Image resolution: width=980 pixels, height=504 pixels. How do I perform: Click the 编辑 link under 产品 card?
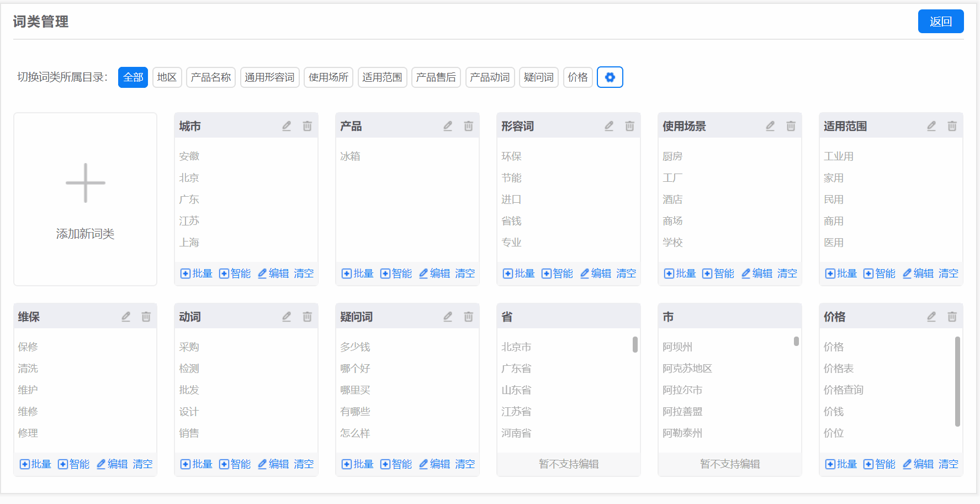(439, 273)
